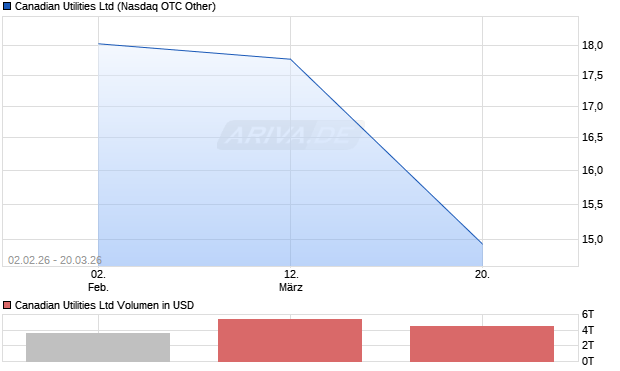
Task: Click the blue Canadian Utilities legend square
Action: [7, 6]
